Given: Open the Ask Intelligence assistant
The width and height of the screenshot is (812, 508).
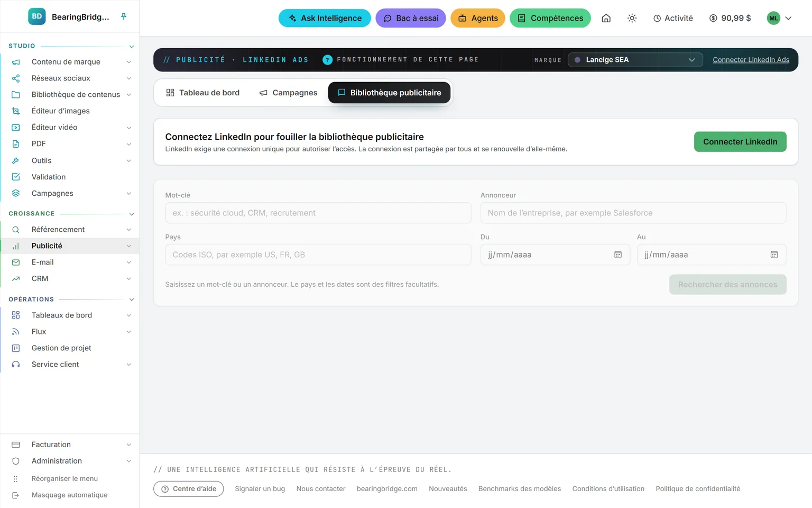Looking at the screenshot, I should click(325, 18).
